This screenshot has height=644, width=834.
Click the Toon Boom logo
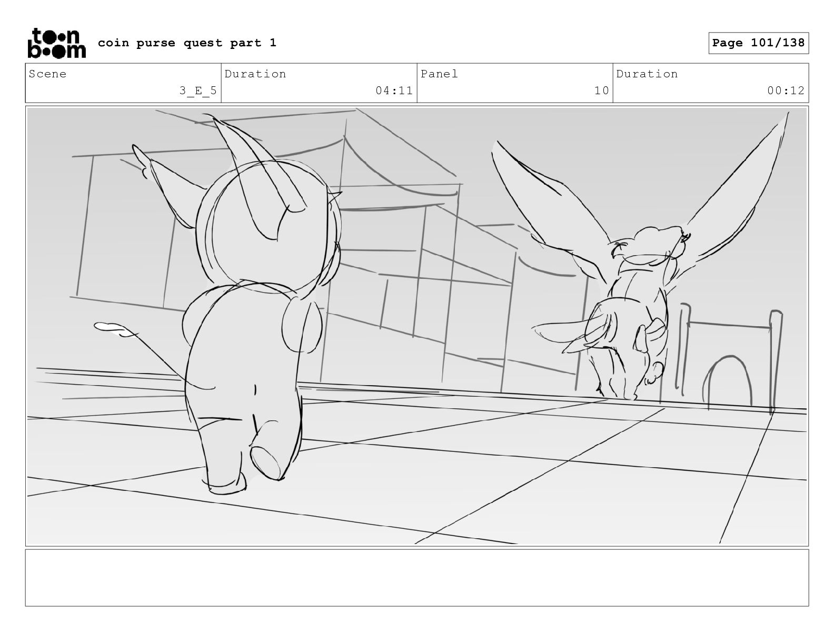[x=56, y=43]
